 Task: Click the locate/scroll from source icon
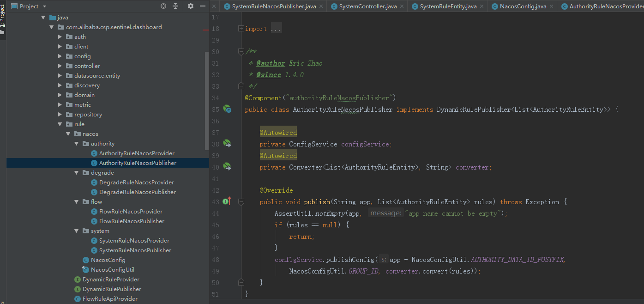(163, 6)
